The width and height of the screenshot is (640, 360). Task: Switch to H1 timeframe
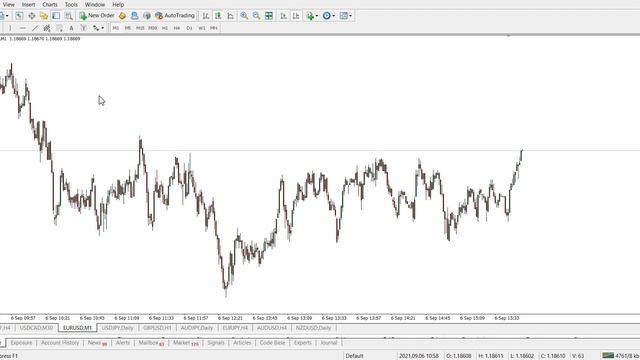(x=165, y=28)
